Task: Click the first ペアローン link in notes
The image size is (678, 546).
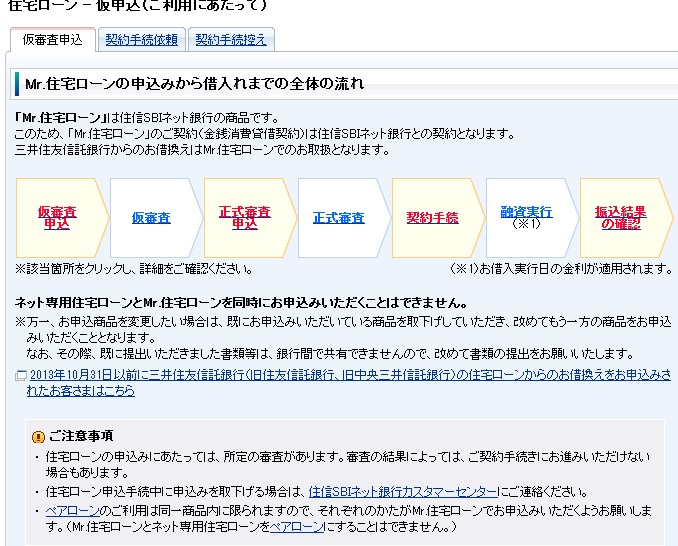Action: [73, 511]
